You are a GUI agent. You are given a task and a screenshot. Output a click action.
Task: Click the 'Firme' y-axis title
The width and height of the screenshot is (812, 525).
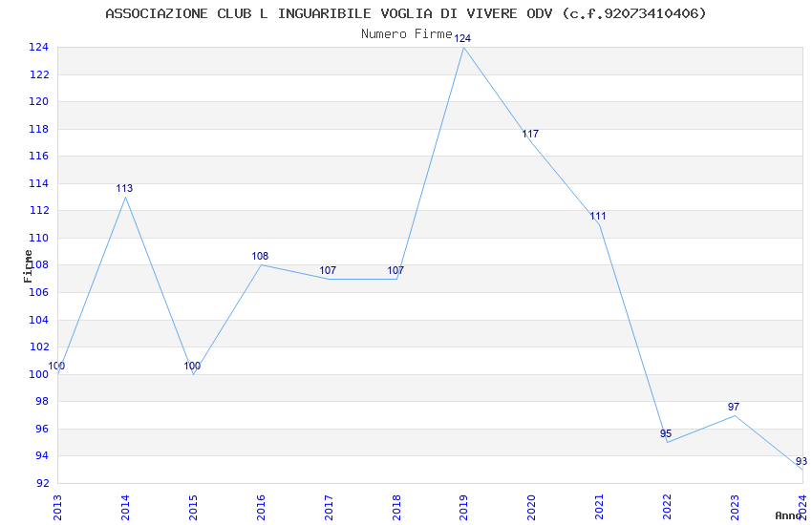[28, 266]
